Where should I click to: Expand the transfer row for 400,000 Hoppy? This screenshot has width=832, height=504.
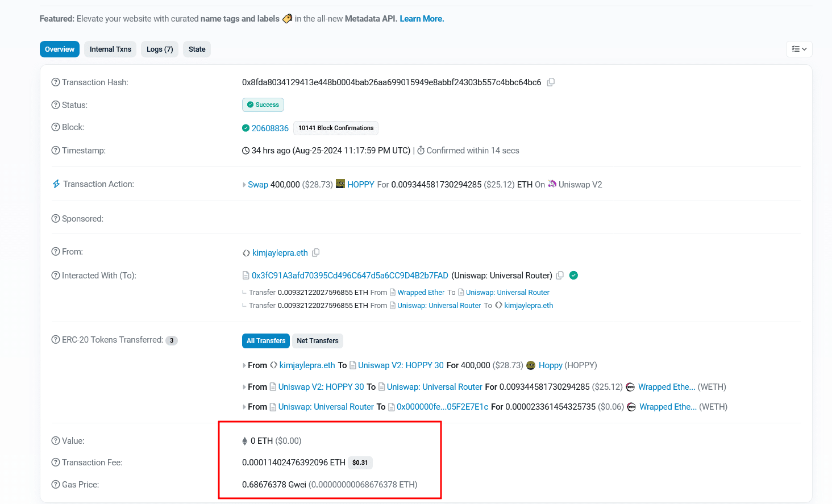pyautogui.click(x=244, y=365)
